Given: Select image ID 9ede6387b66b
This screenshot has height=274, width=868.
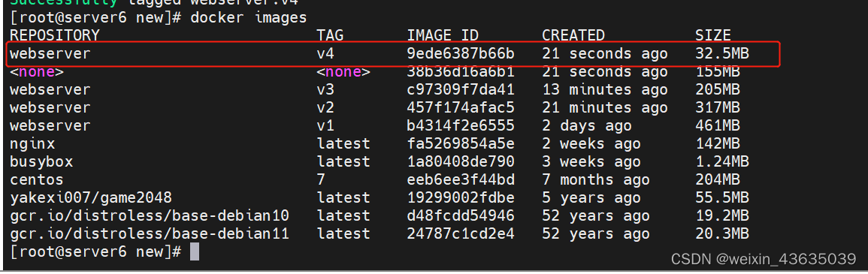Looking at the screenshot, I should 461,54.
